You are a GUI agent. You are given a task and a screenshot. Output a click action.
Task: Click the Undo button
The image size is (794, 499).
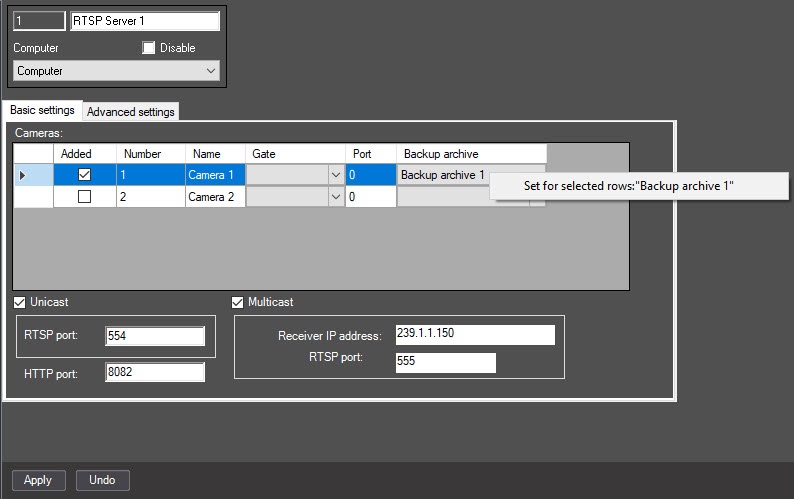pyautogui.click(x=103, y=480)
